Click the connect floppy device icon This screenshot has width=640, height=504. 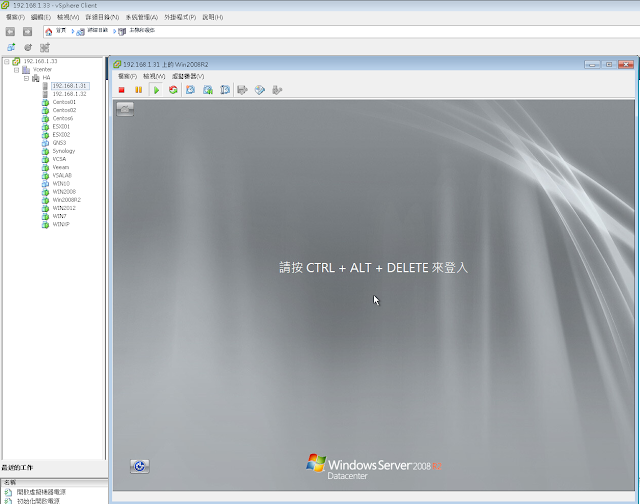click(x=242, y=90)
